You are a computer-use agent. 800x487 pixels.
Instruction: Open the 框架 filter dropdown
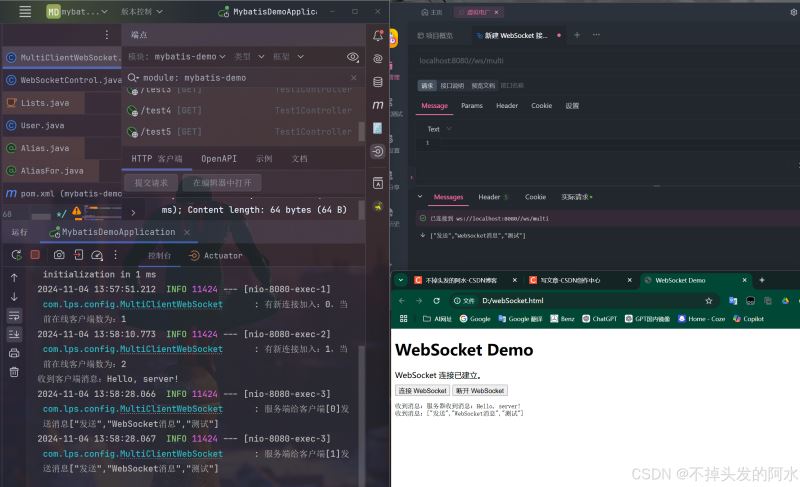(288, 57)
